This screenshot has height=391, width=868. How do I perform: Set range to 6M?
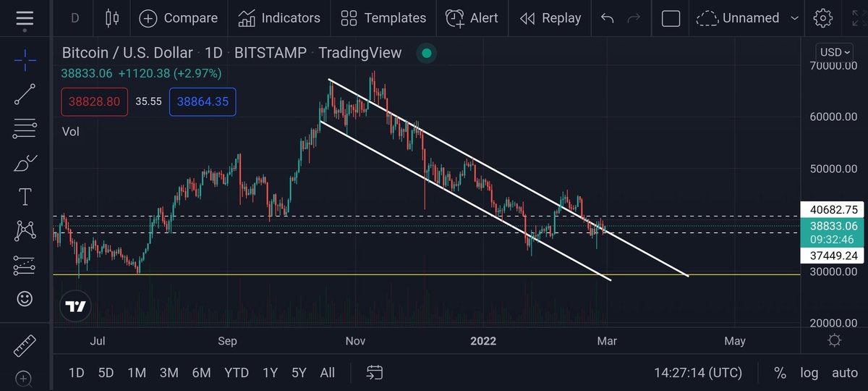(x=201, y=373)
